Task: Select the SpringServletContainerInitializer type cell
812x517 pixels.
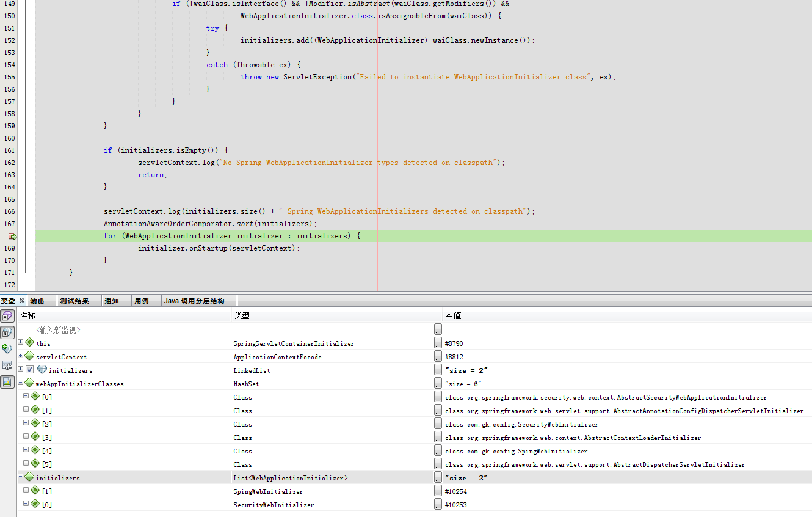Action: pos(294,343)
